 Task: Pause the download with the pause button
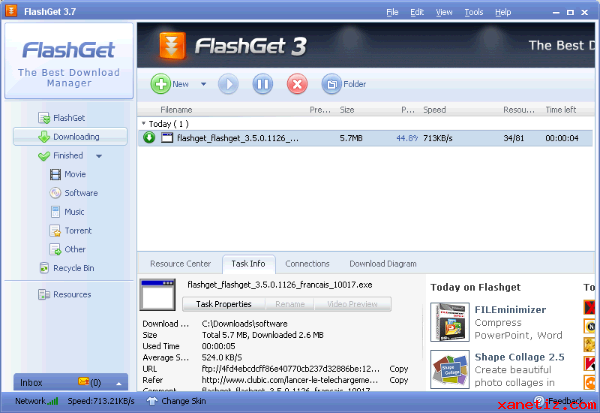tap(262, 84)
